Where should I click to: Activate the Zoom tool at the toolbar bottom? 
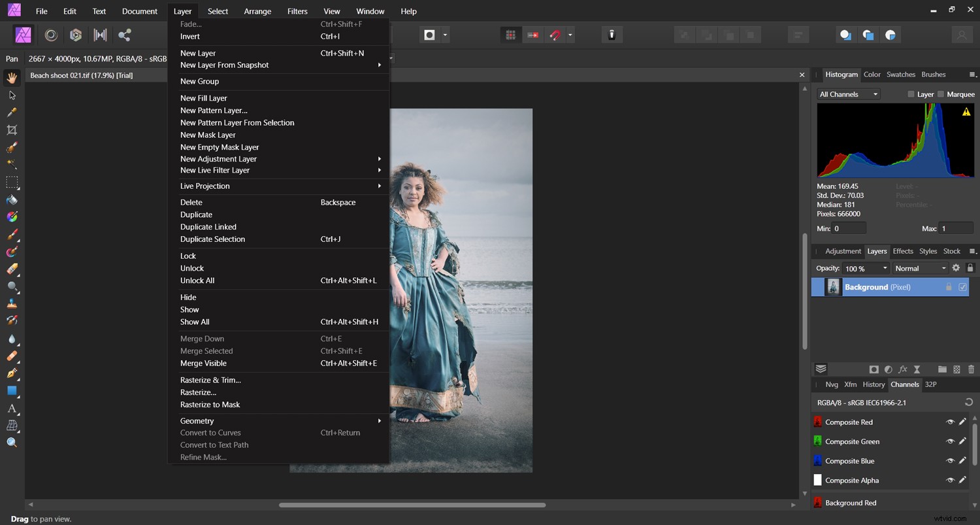tap(12, 443)
